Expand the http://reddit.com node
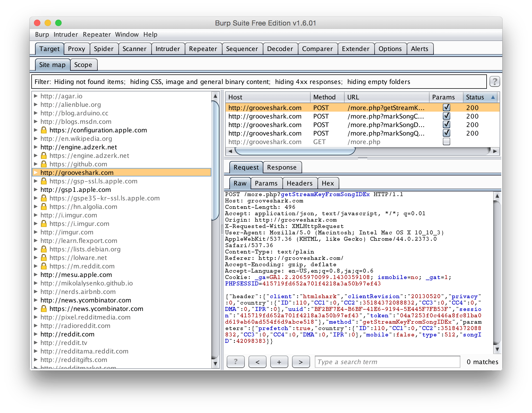532x413 pixels. 36,334
